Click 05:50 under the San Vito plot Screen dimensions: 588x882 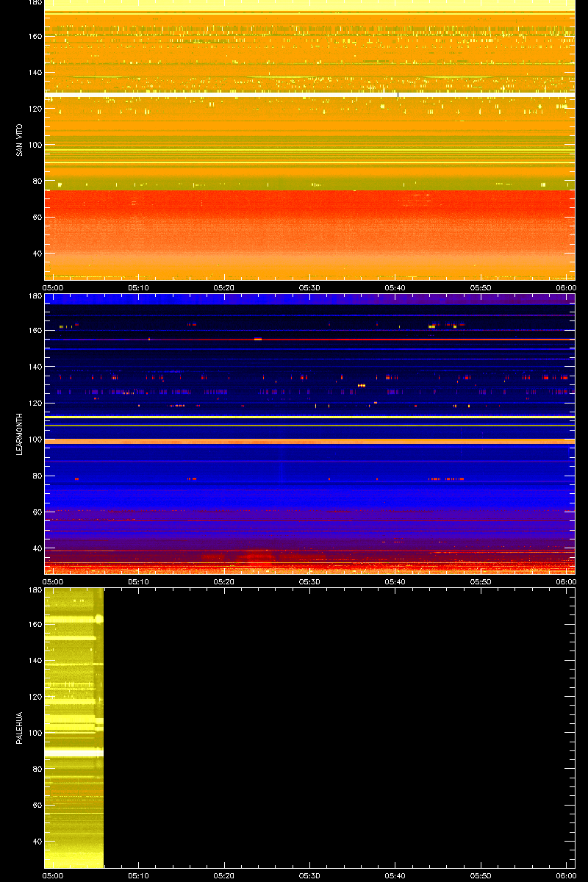tap(481, 287)
